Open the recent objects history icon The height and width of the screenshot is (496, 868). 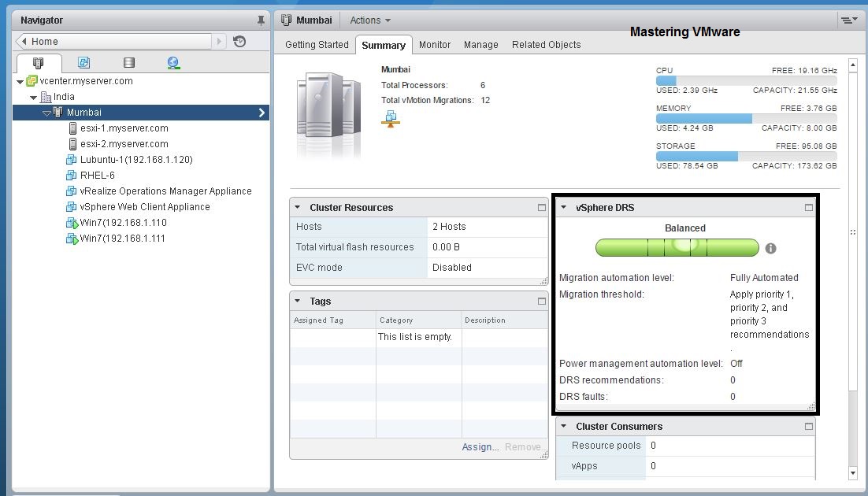[x=239, y=42]
